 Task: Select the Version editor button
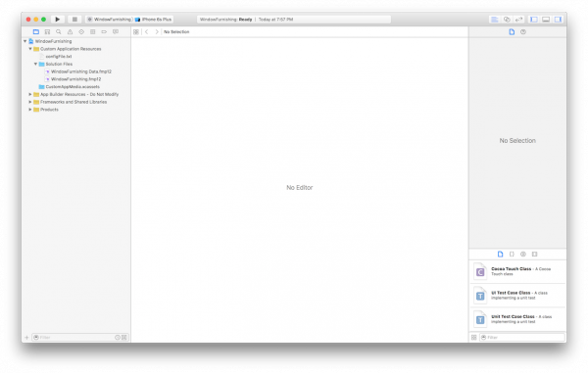(518, 20)
